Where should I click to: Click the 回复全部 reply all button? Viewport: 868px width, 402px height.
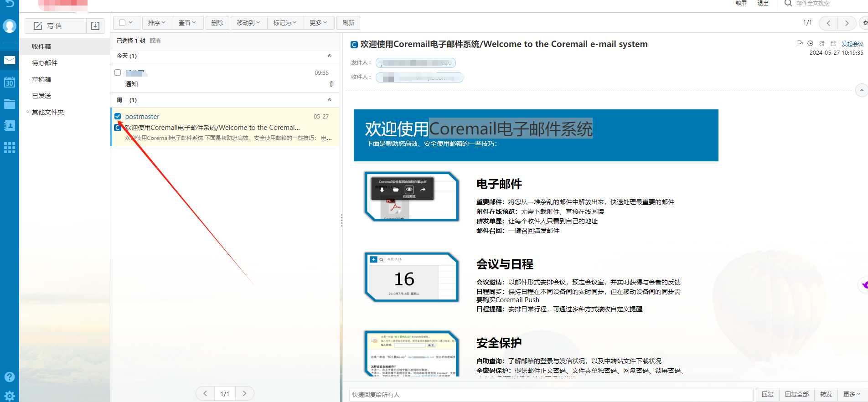[797, 394]
